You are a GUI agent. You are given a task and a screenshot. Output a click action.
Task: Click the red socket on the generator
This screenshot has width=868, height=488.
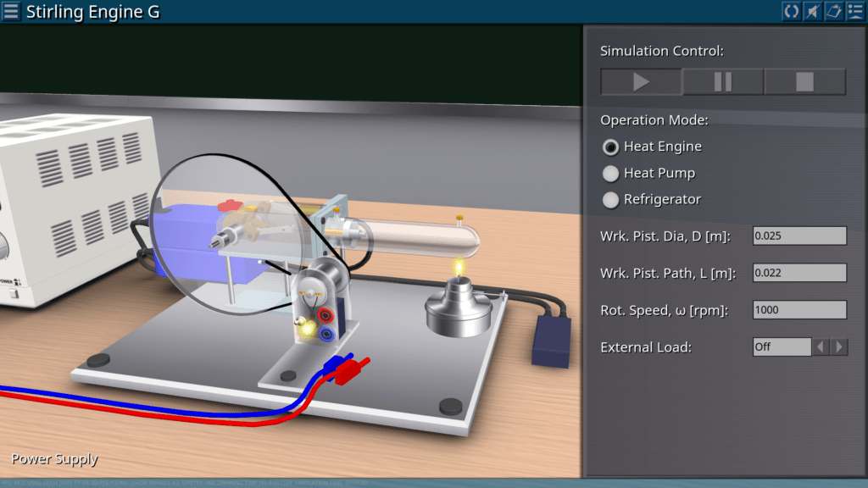click(x=325, y=316)
